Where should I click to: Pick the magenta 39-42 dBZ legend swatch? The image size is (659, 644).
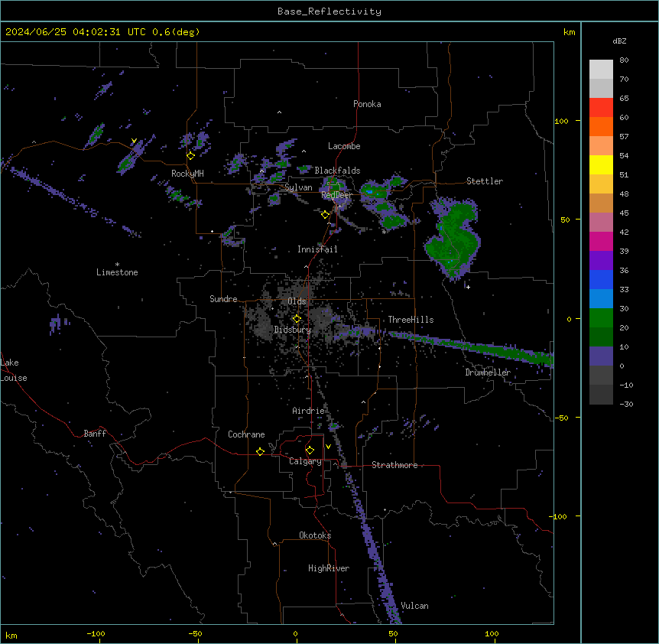coord(601,242)
